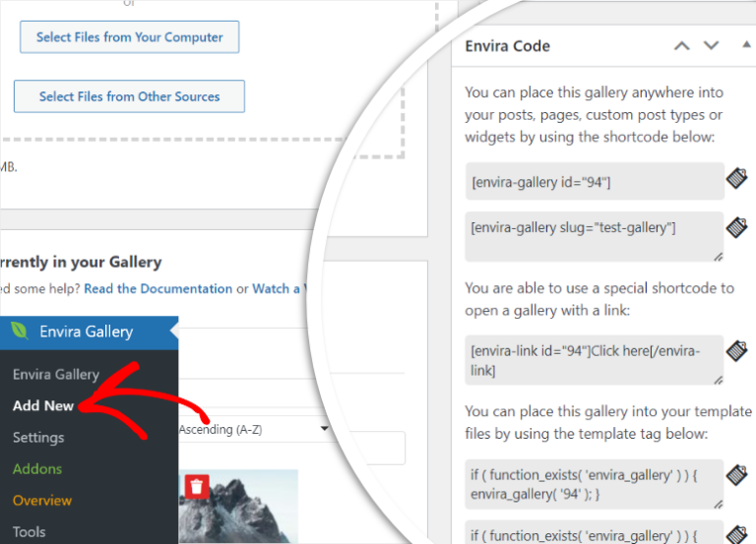Screen dimensions: 756x544
Task: Open Settings in Envira menu
Action: pyautogui.click(x=38, y=438)
